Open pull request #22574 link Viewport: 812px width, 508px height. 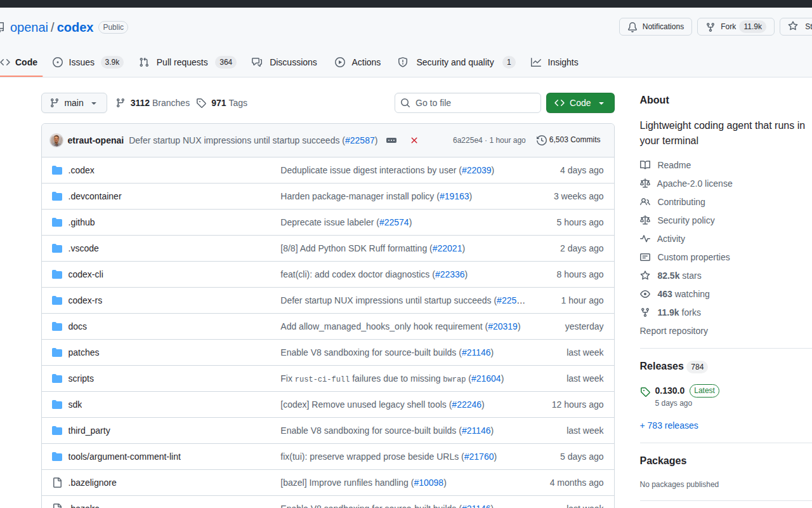tap(395, 222)
